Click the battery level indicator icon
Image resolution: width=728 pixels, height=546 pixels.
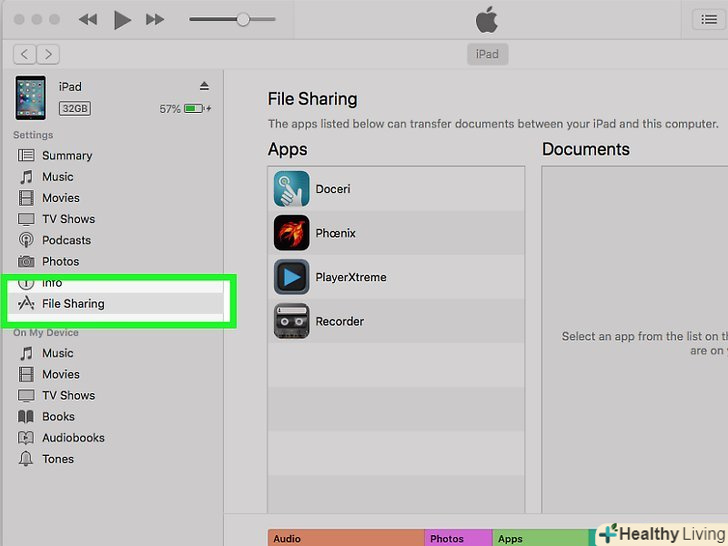click(195, 109)
